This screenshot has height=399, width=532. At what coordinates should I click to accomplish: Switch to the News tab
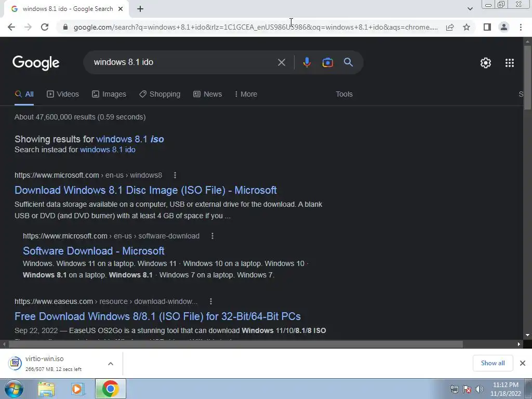(x=208, y=94)
